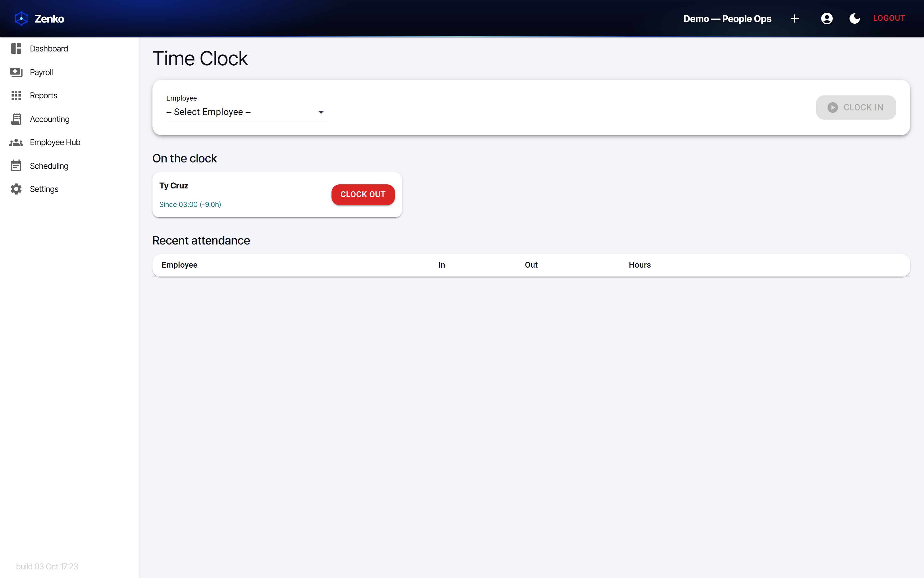Click the Accounting receipt icon
Viewport: 924px width, 578px height.
(16, 119)
